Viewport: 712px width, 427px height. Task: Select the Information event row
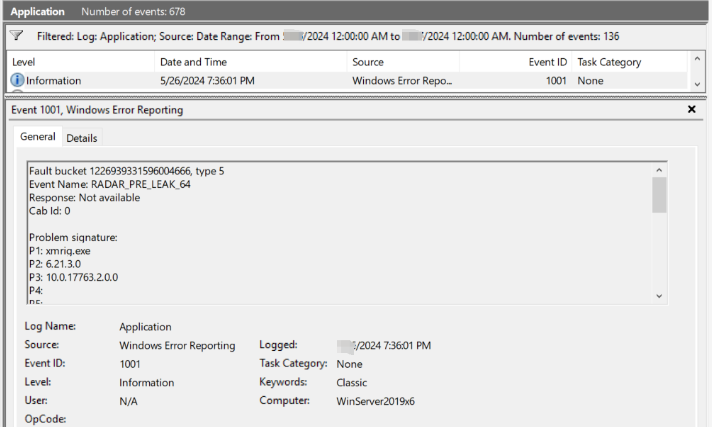(x=348, y=80)
